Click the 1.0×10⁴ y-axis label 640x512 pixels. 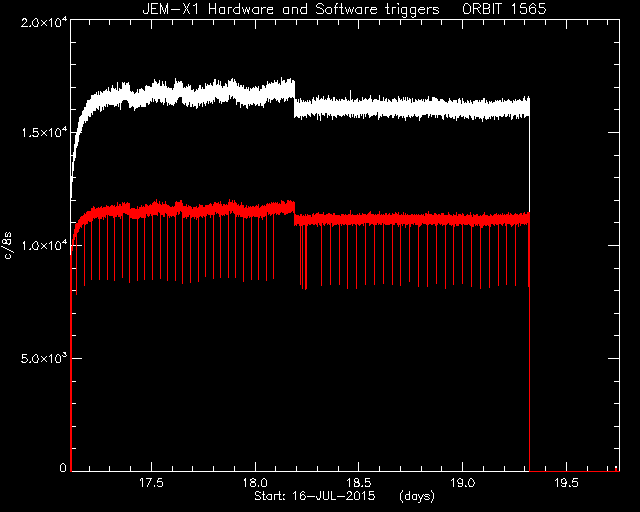(x=44, y=245)
